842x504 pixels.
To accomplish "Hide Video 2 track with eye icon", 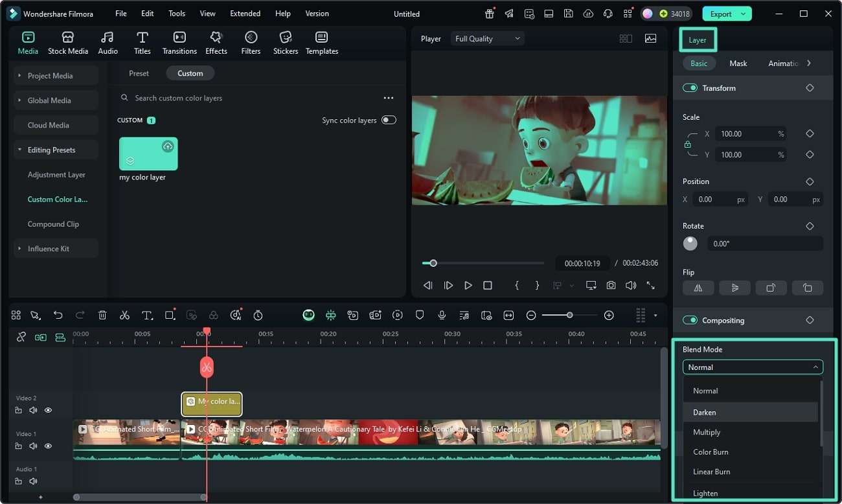I will click(48, 410).
